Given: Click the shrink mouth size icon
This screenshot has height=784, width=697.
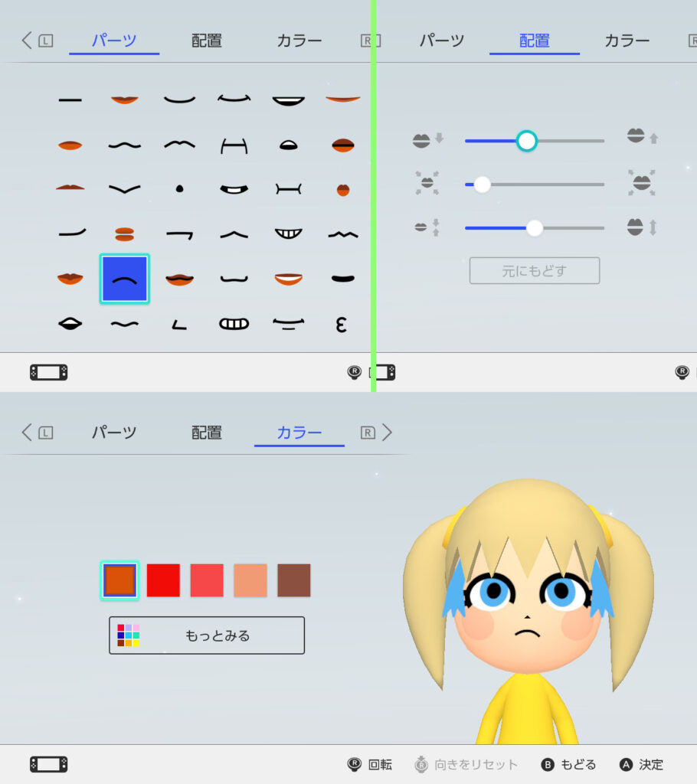Looking at the screenshot, I should coord(427,184).
